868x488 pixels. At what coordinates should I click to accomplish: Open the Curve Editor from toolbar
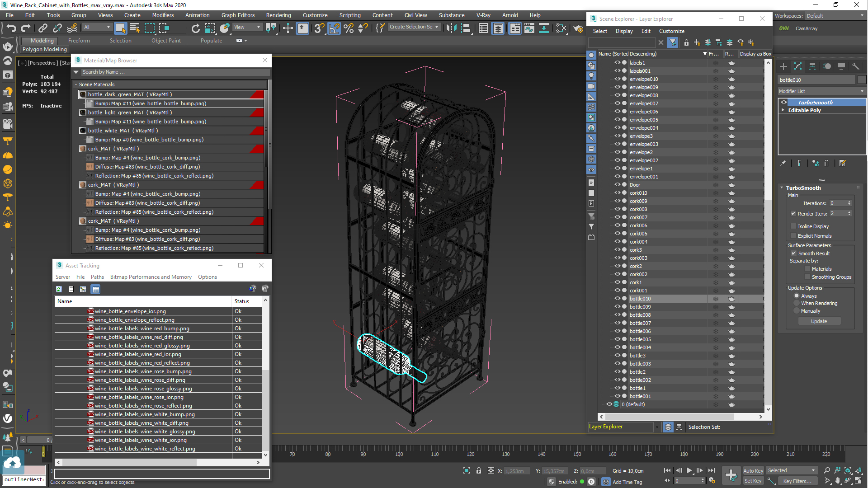click(529, 28)
